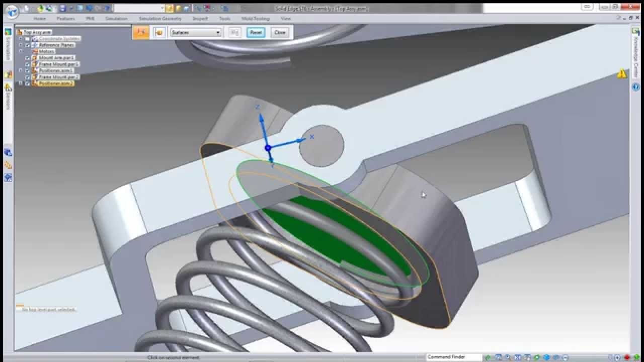Image resolution: width=644 pixels, height=362 pixels.
Task: Click the green icon at status bar end
Action: pyautogui.click(x=637, y=357)
